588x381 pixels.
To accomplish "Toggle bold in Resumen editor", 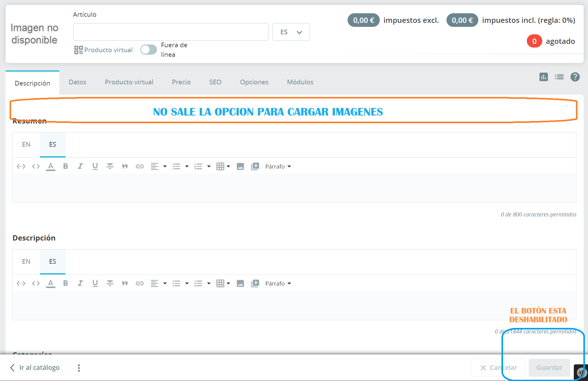I will coord(66,166).
